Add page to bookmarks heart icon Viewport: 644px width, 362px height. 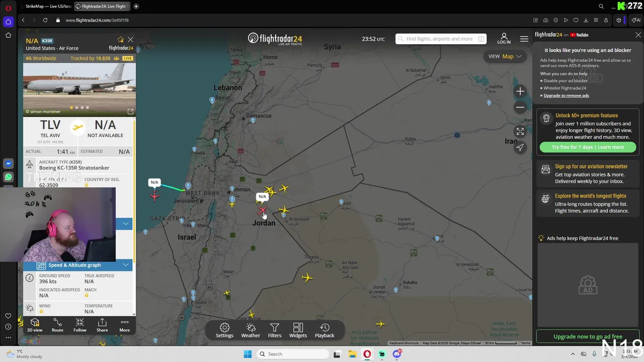(576, 20)
